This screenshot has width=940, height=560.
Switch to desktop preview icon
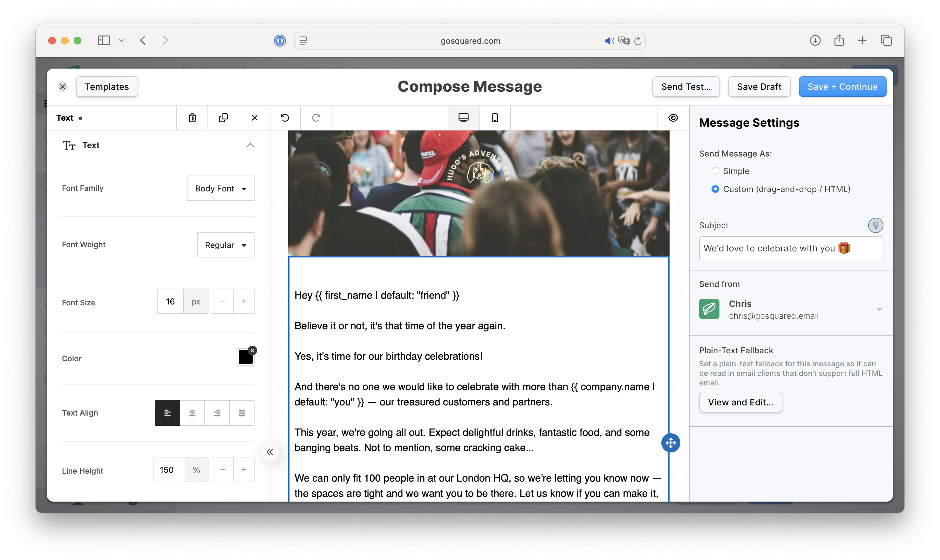(x=463, y=118)
